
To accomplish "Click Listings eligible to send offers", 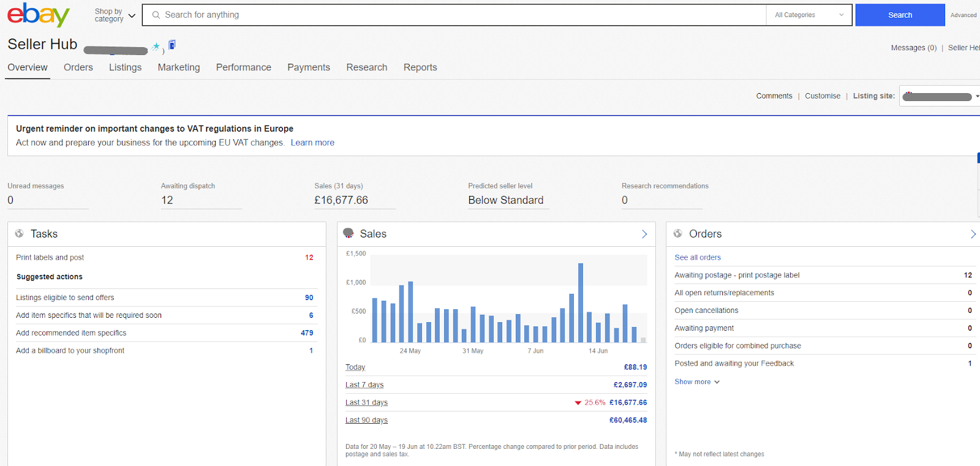I will [65, 298].
